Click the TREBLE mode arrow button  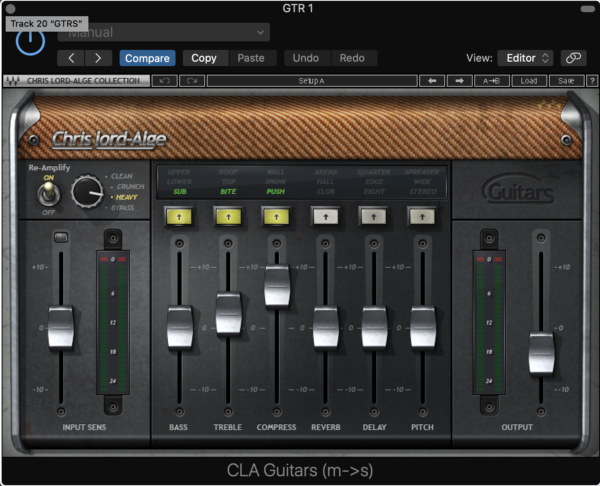click(228, 217)
